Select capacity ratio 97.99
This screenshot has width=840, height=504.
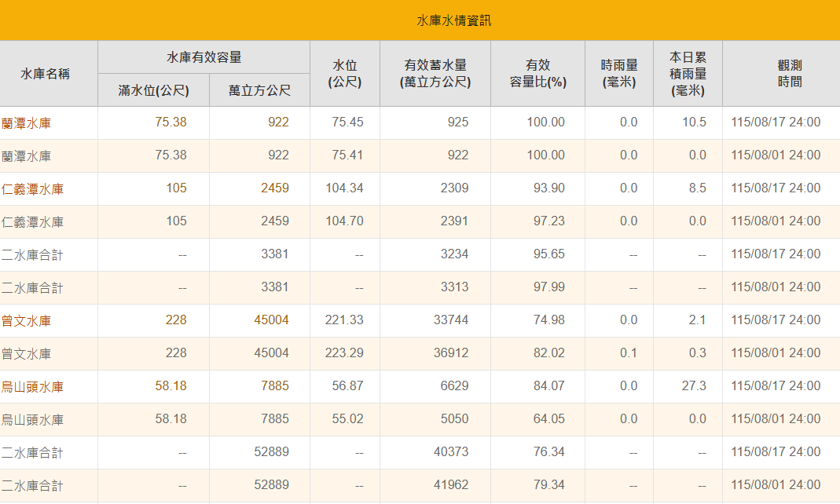tap(549, 287)
